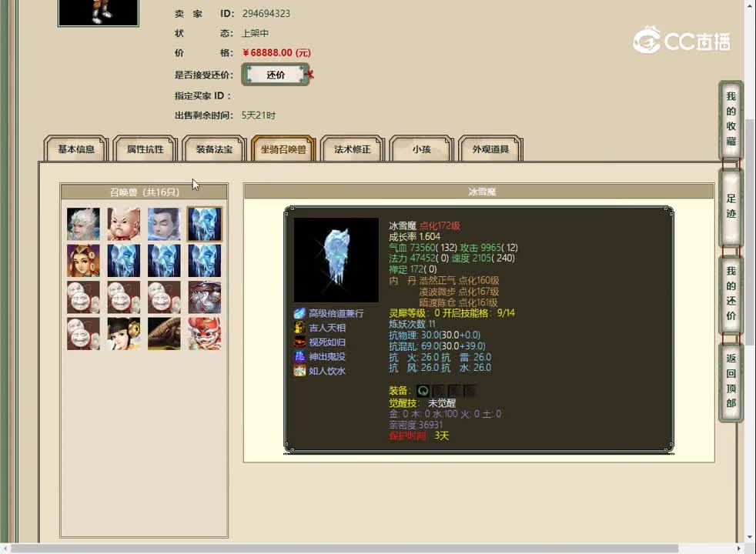Click the status text 上架中
Viewport: 756px width, 554px height.
(255, 33)
